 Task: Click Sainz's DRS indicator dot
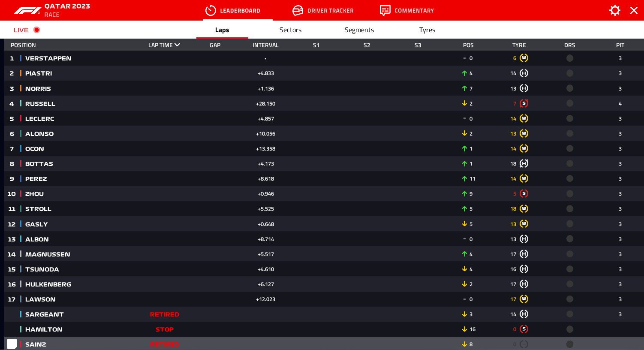(x=570, y=344)
